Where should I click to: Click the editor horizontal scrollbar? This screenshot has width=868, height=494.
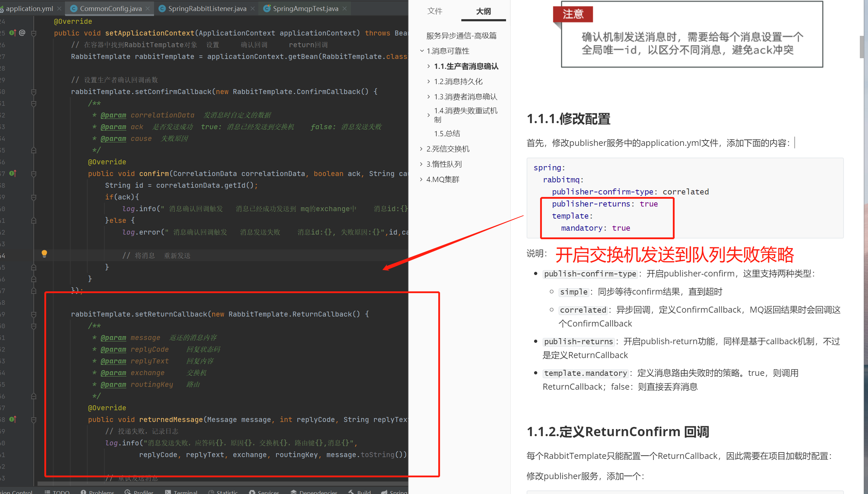point(213,484)
